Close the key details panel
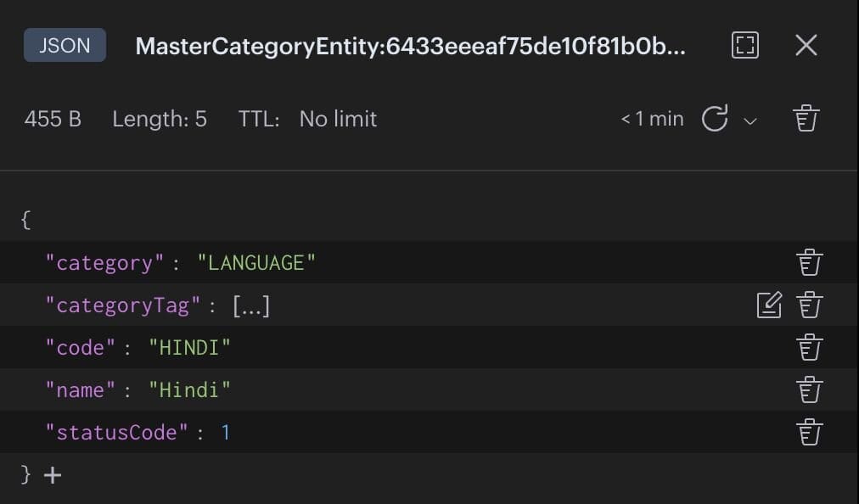Viewport: 859px width, 504px height. click(806, 47)
